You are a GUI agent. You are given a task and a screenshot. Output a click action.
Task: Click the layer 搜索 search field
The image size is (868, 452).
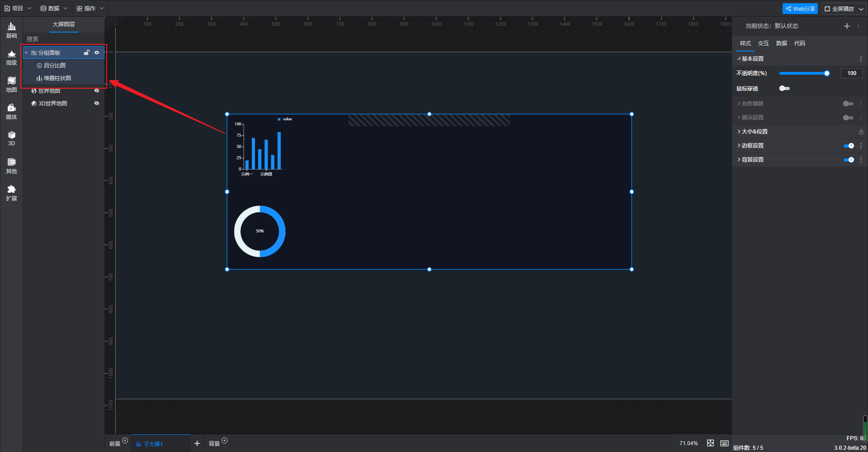(64, 39)
